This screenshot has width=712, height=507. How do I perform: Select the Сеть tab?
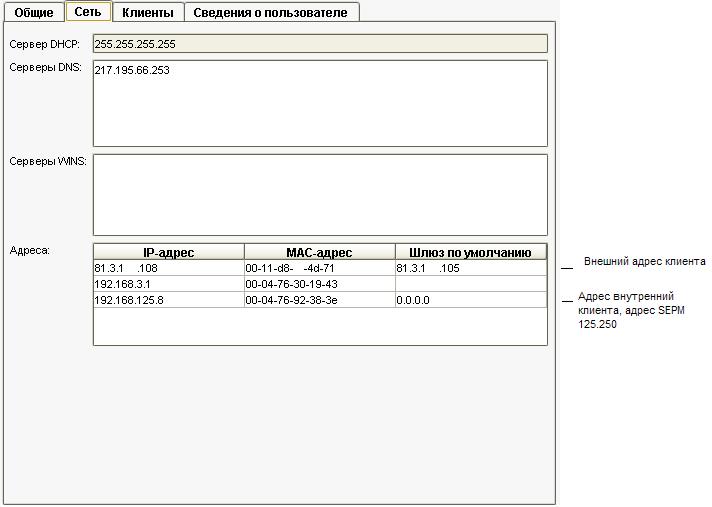[88, 11]
